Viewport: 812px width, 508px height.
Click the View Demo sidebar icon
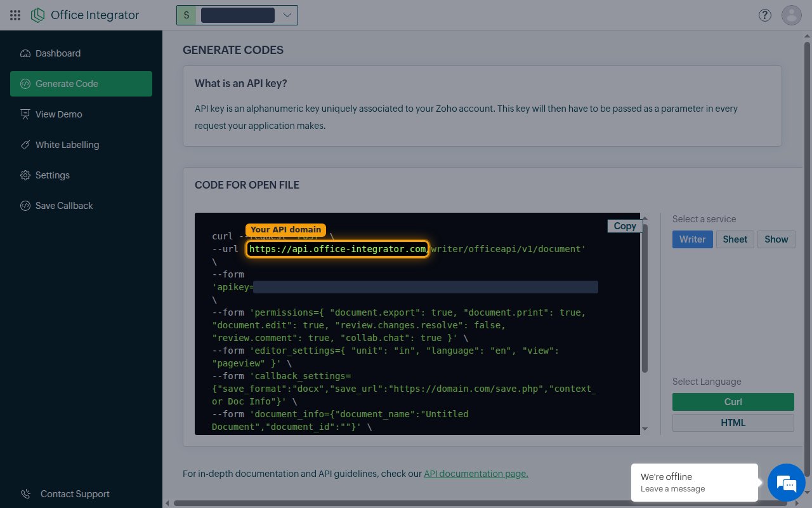[x=25, y=114]
